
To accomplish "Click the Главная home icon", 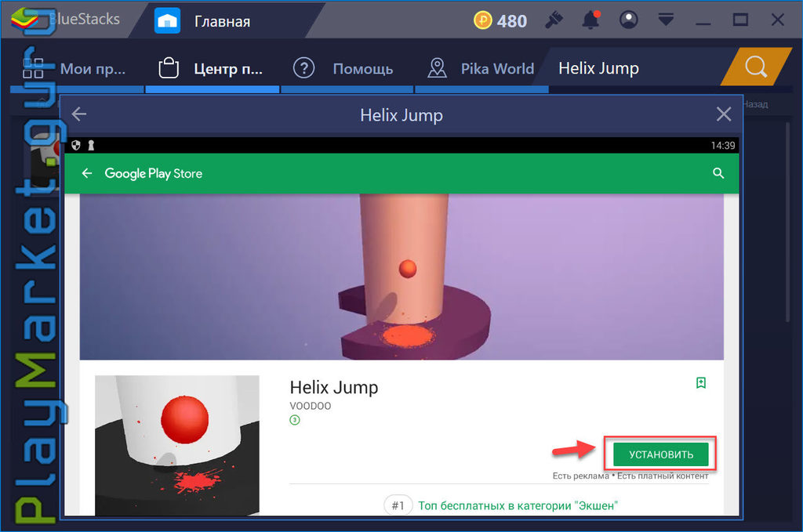I will click(167, 21).
